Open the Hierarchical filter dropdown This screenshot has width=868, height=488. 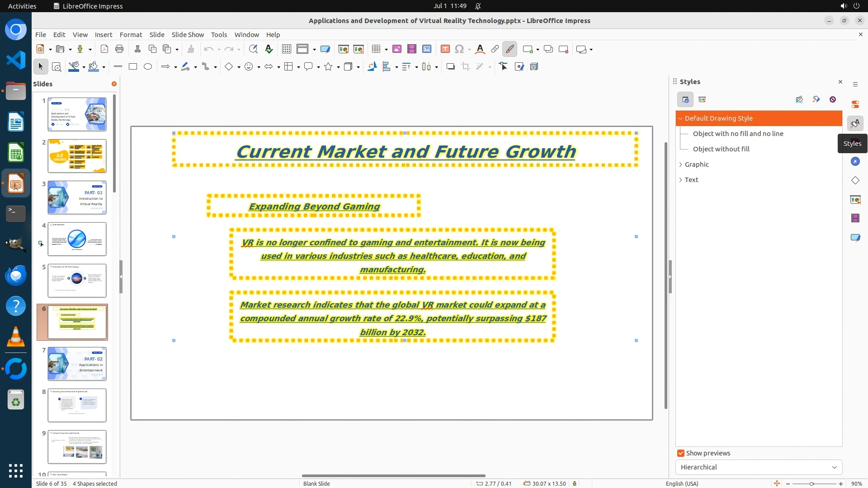pos(759,467)
